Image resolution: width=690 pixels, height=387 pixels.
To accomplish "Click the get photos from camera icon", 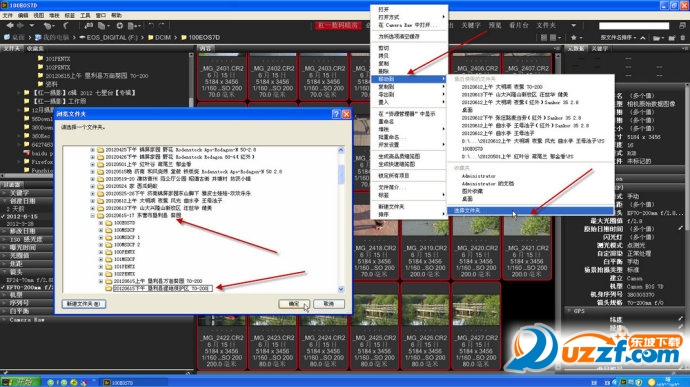I will click(x=88, y=26).
